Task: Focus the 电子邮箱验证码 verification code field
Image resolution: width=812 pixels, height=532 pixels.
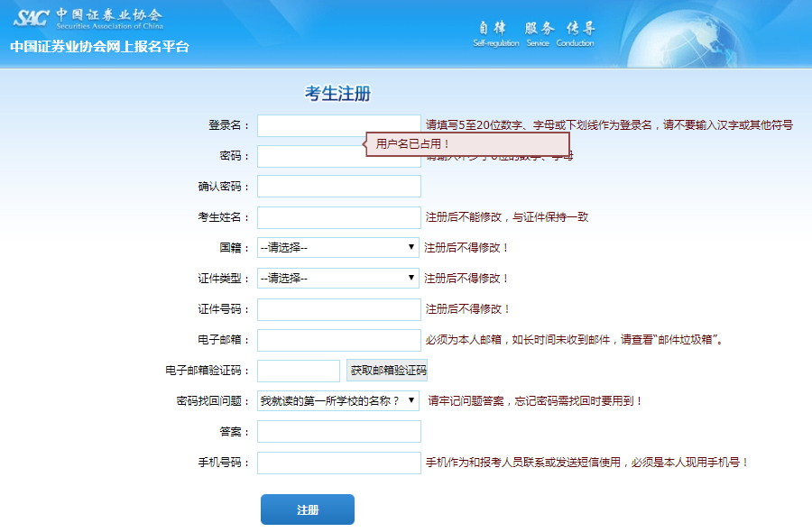Action: point(298,371)
